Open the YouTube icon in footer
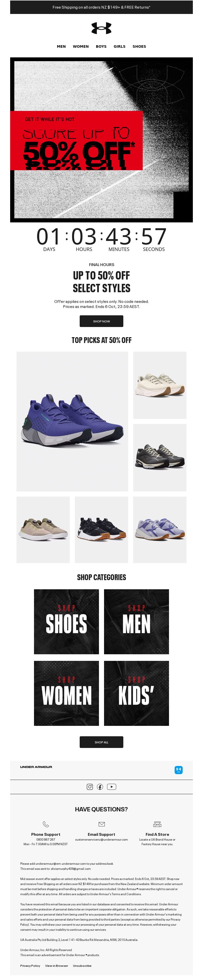Screen dimensions: 203x980 coord(111,787)
